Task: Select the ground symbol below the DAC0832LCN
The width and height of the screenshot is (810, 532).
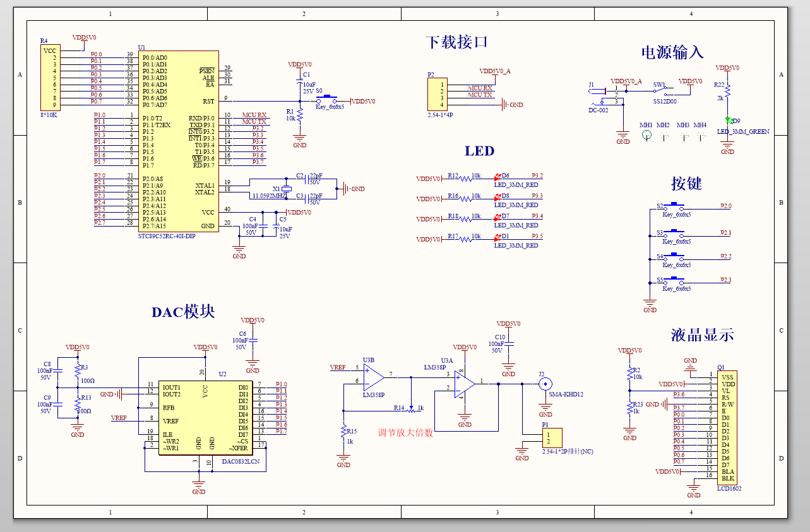Action: pos(199,485)
